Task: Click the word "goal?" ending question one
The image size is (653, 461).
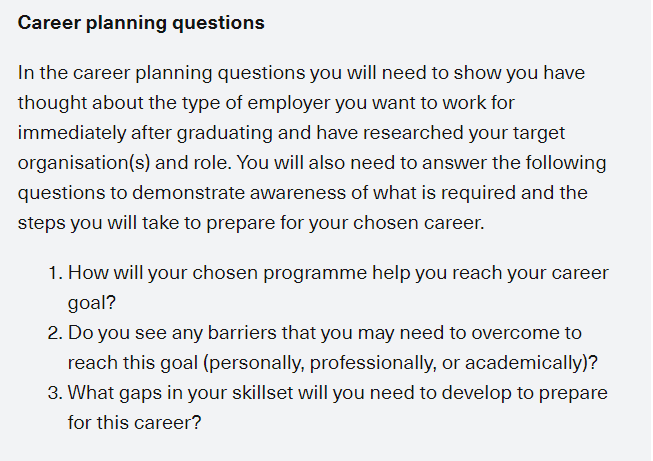Action: [x=92, y=303]
